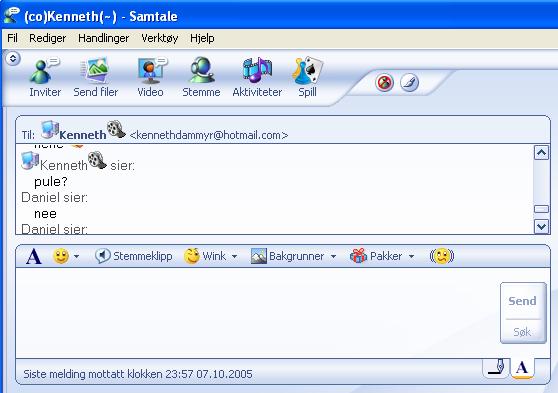This screenshot has width=558, height=393.
Task: Click the Søk search button
Action: point(522,332)
